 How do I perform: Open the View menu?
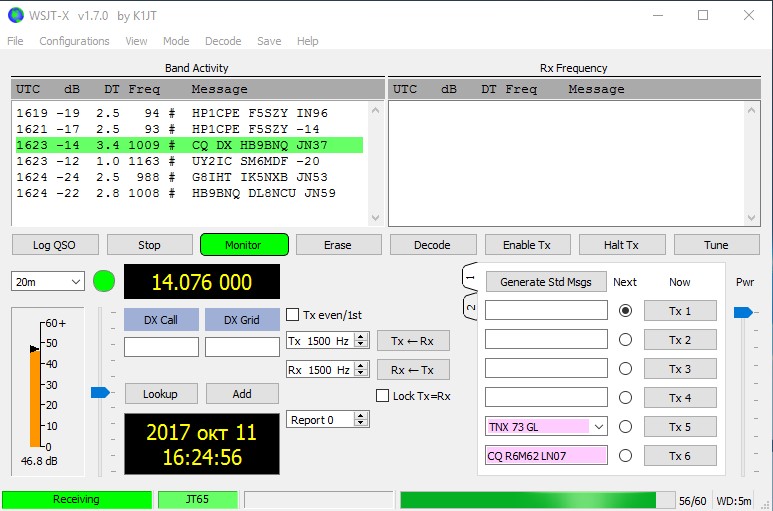point(136,41)
